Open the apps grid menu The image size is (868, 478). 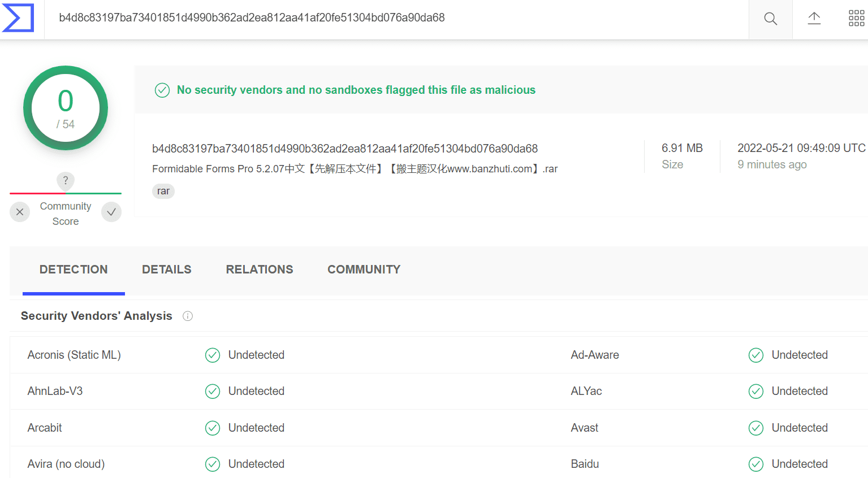(857, 19)
